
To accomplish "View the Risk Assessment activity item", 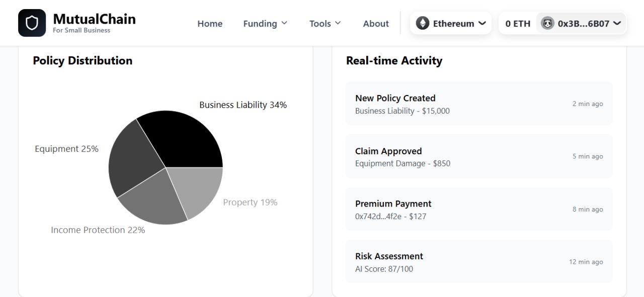I will 478,261.
